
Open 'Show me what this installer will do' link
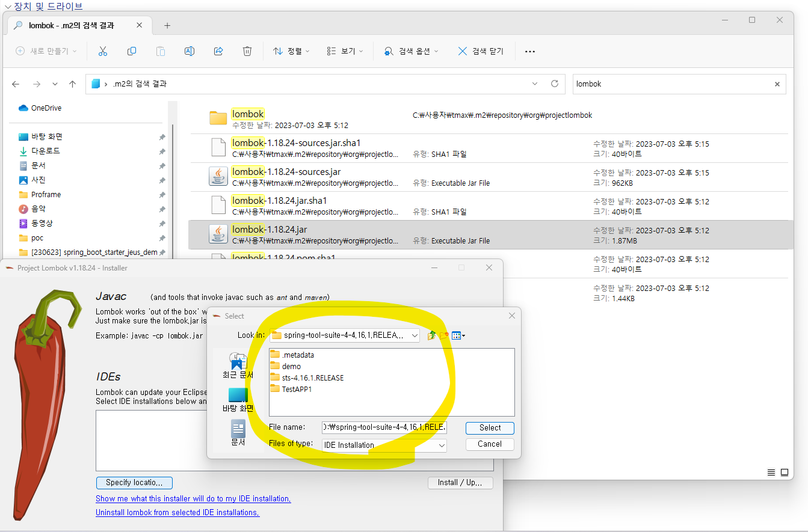193,499
